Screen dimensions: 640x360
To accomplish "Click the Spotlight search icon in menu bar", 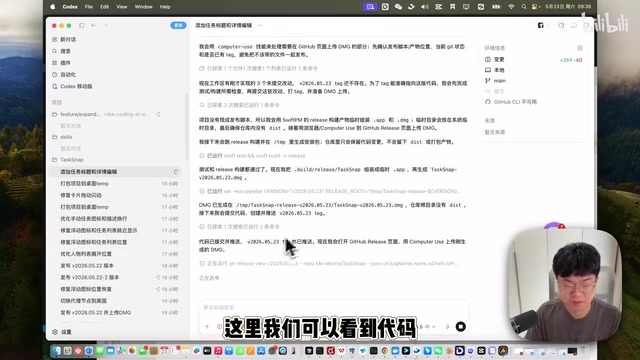I will (524, 7).
